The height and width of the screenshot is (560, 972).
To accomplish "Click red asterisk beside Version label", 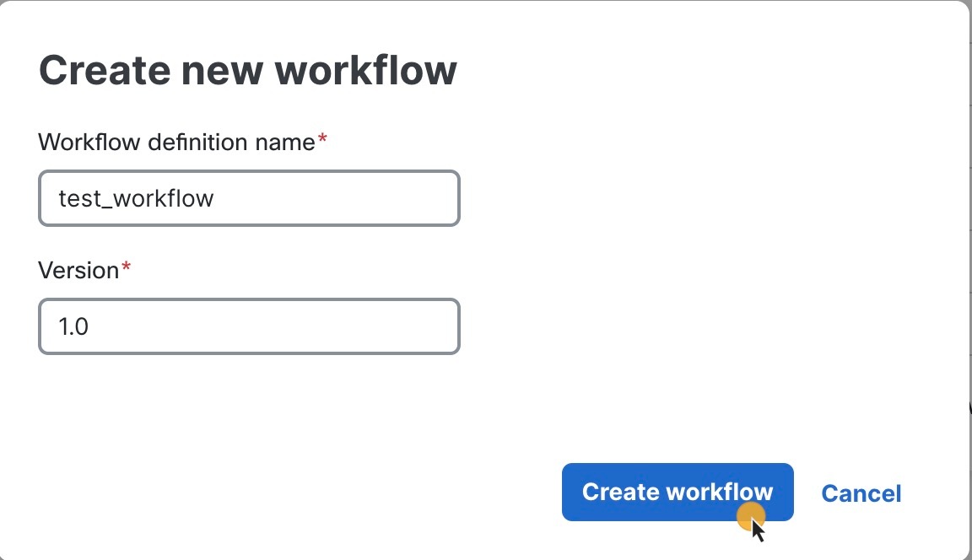I will click(127, 267).
